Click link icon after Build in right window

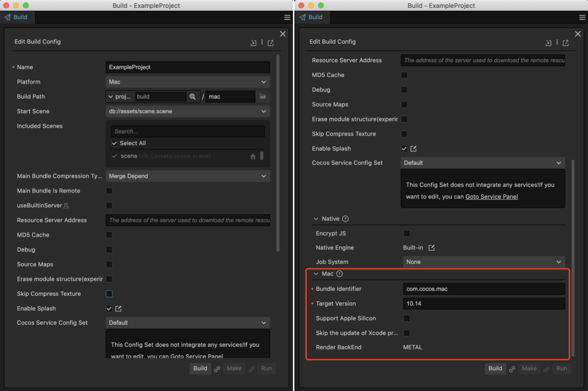pos(512,369)
